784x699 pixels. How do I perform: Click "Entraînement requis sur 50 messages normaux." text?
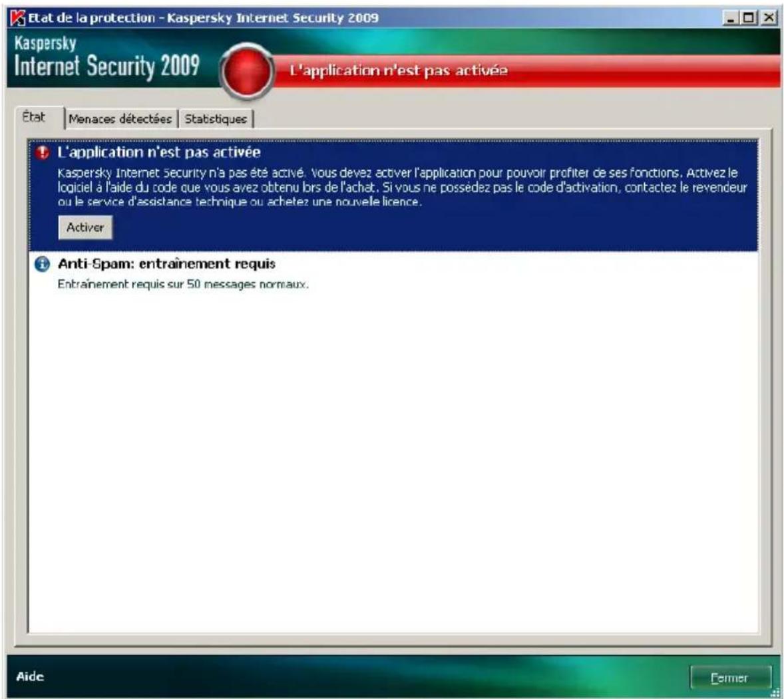coord(183,284)
